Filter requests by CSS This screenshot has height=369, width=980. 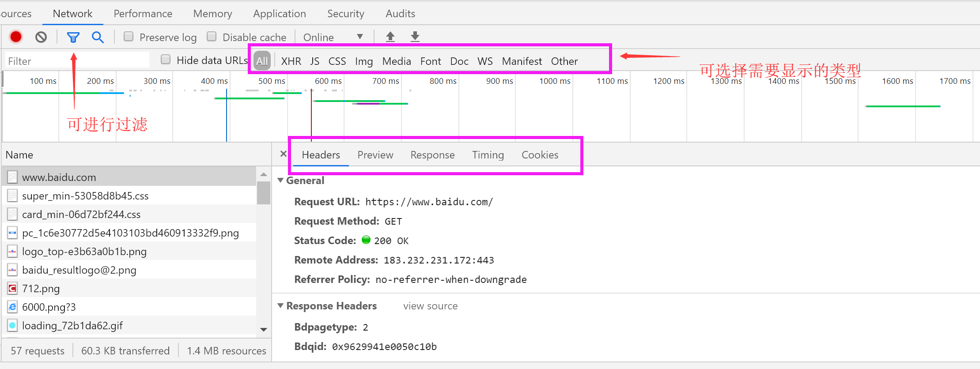(x=337, y=61)
